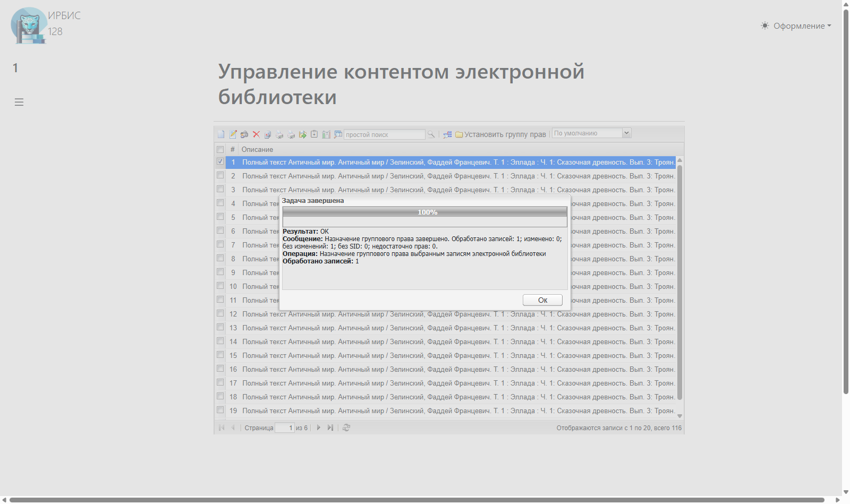Click the clipboard import icon
Image resolution: width=850 pixels, height=504 pixels.
[x=314, y=134]
